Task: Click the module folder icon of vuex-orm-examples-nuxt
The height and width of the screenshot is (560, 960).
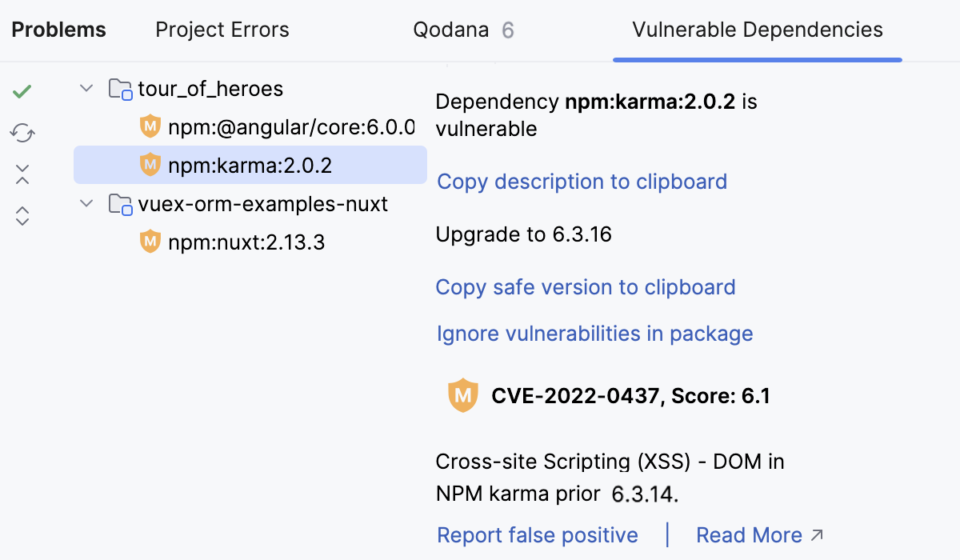Action: [x=121, y=203]
